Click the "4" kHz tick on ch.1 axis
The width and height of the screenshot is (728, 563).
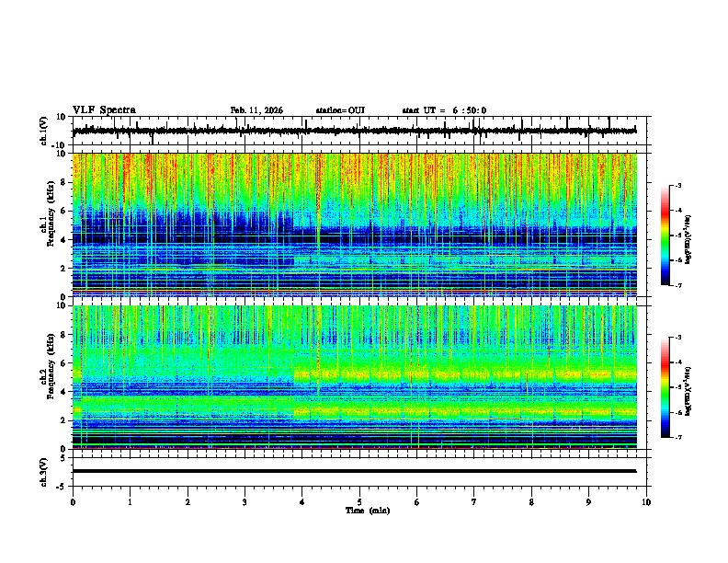tap(63, 240)
